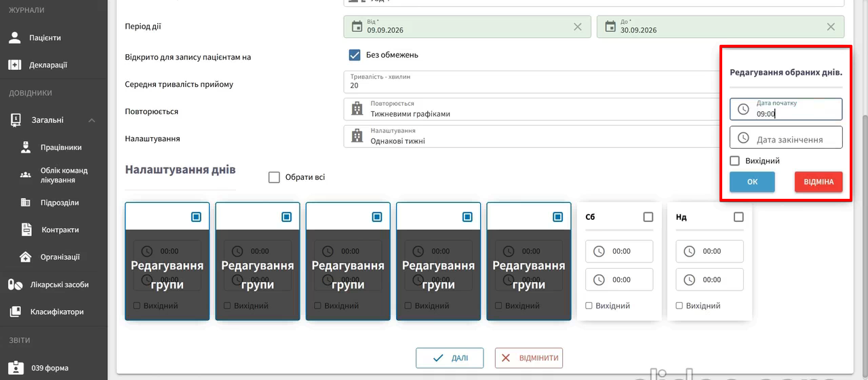Clear the Від date 09.09.2026
This screenshot has width=868, height=380.
[578, 26]
